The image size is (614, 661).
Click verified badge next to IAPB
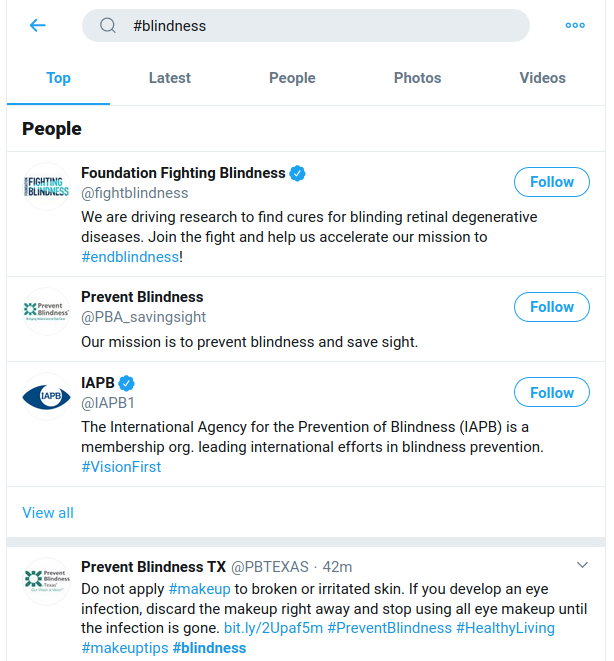126,383
